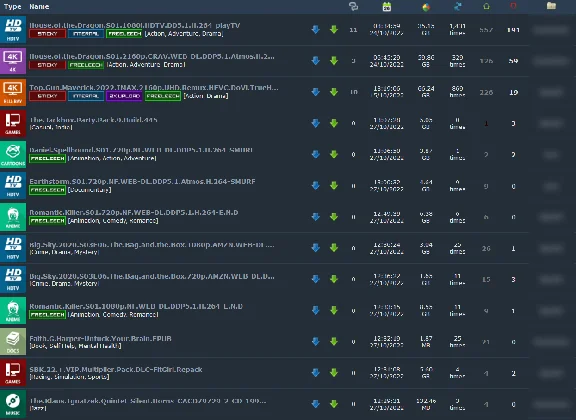The height and width of the screenshot is (420, 576).
Task: Click the red Games category icon for Jackbox Party Pack
Action: pyautogui.click(x=13, y=123)
